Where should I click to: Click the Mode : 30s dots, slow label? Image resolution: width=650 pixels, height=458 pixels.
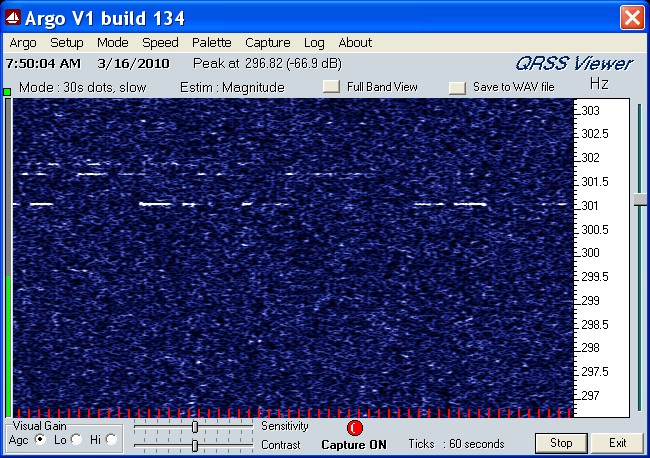click(82, 87)
